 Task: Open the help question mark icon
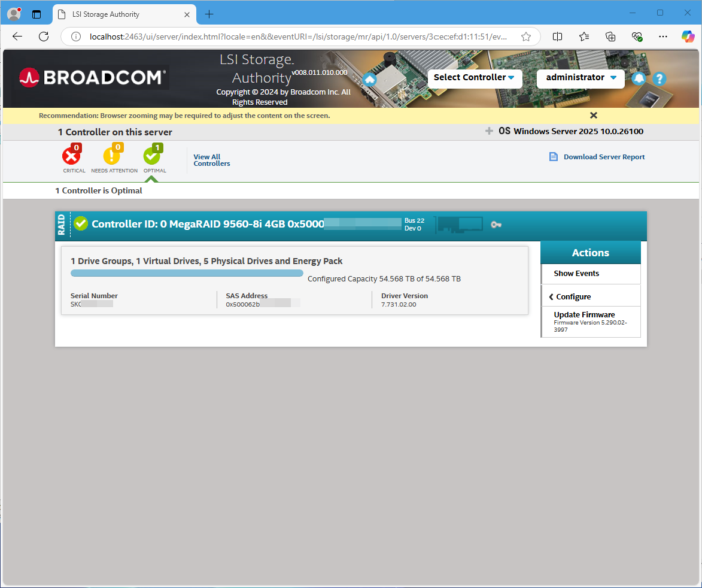[x=659, y=79]
